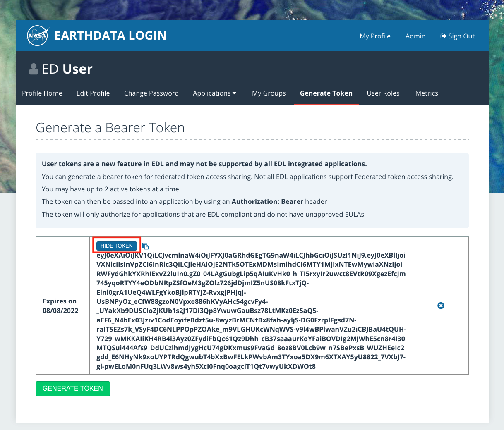
Task: Sign Out of Earthdata Login
Action: (x=458, y=36)
